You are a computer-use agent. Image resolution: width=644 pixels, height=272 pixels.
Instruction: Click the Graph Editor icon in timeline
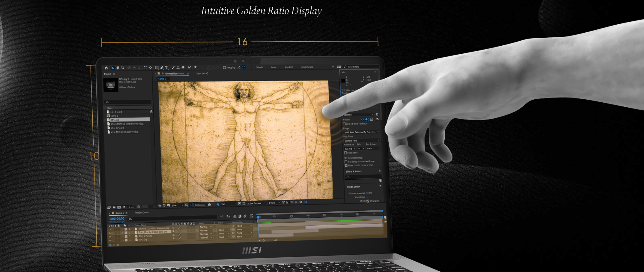coord(251,216)
